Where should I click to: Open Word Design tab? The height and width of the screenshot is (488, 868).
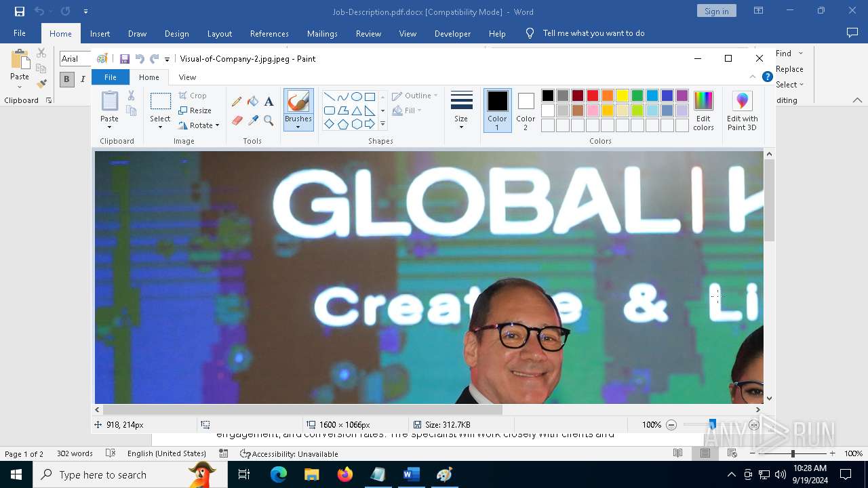(177, 33)
